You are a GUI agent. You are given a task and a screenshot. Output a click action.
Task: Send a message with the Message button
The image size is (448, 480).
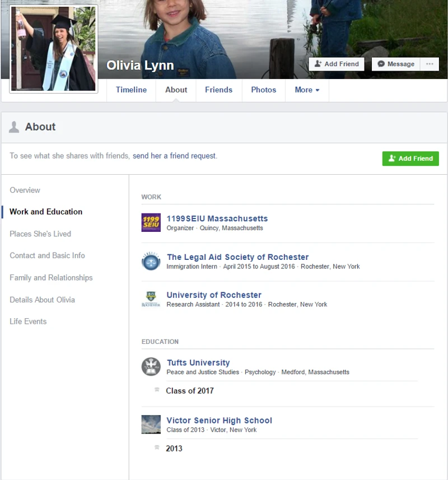396,64
